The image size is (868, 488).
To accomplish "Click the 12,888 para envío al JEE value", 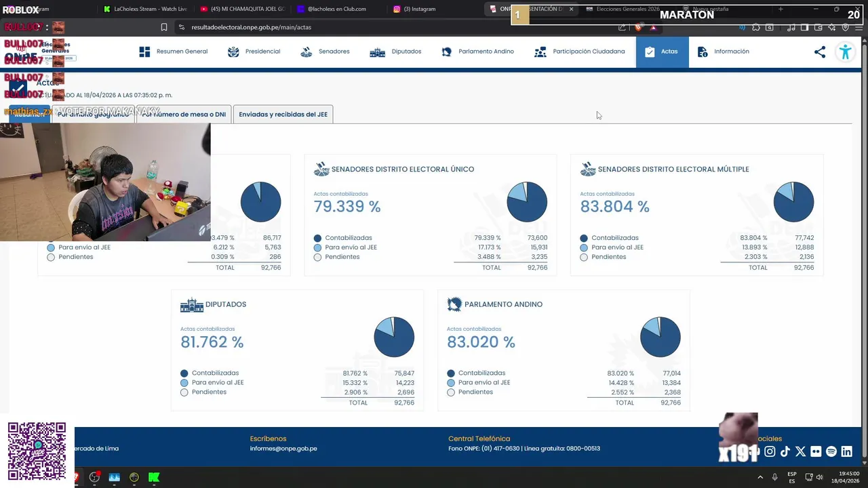I will tap(804, 247).
